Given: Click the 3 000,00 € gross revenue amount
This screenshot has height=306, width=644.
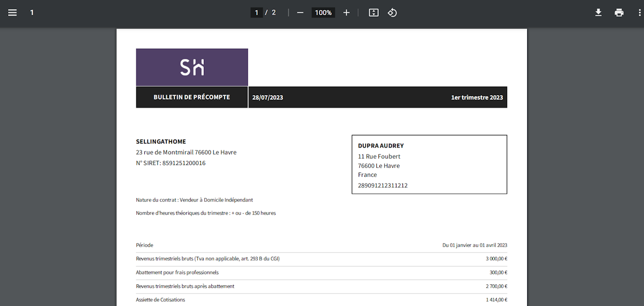Looking at the screenshot, I should coord(496,259).
